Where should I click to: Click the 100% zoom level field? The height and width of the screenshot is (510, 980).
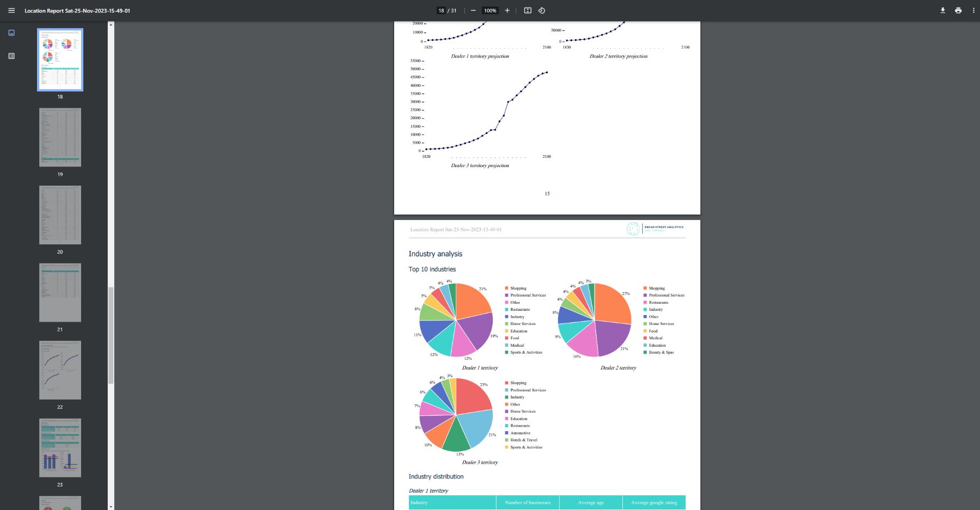[x=490, y=10]
